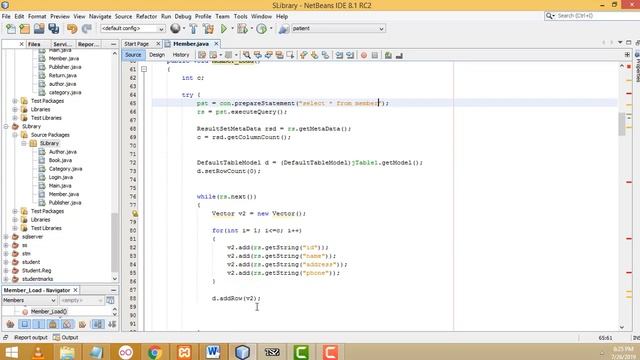Click the Debug Project toolbar icon

(242, 29)
